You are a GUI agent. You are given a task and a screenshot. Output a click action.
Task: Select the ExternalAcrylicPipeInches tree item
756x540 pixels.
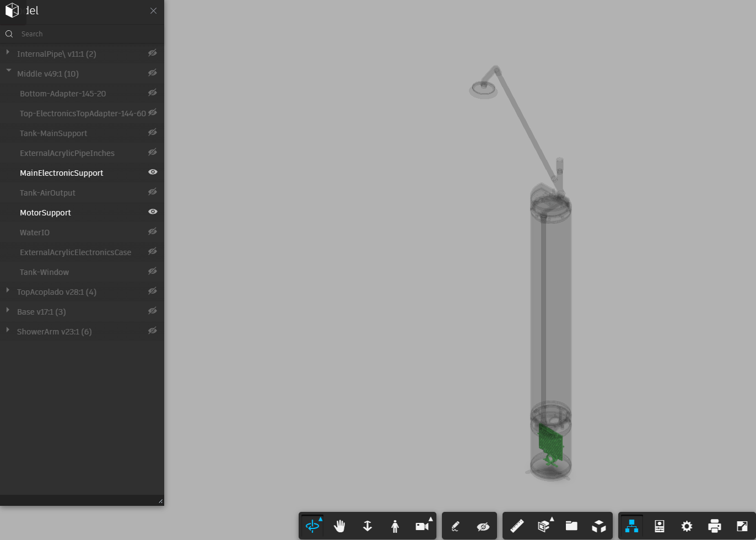pyautogui.click(x=67, y=153)
